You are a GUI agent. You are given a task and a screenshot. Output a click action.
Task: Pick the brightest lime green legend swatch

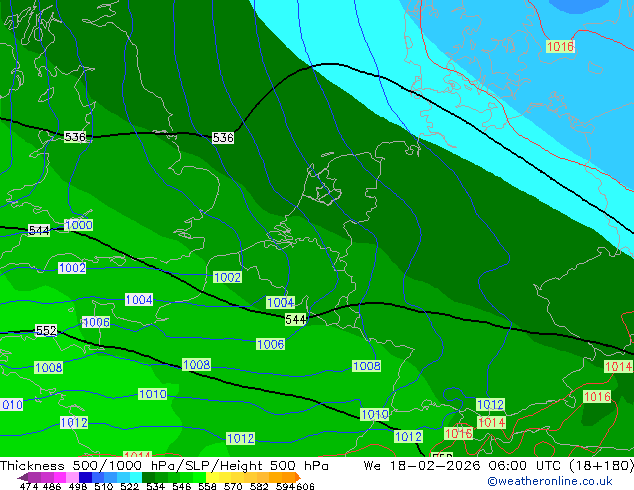click(x=199, y=477)
